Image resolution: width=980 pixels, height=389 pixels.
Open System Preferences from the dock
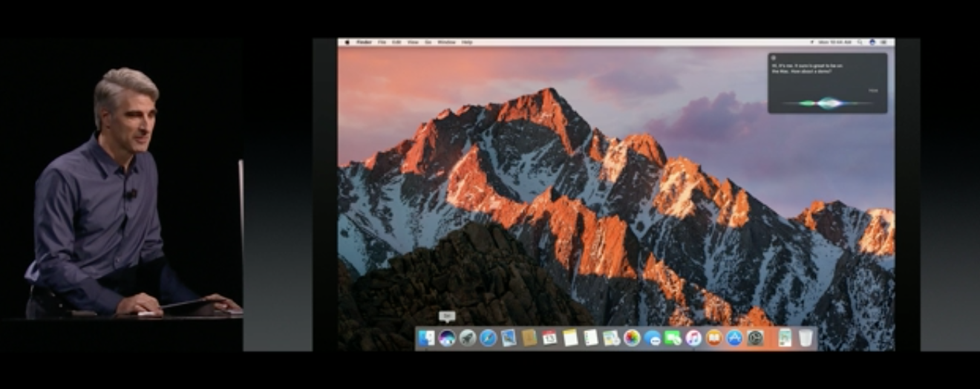755,339
